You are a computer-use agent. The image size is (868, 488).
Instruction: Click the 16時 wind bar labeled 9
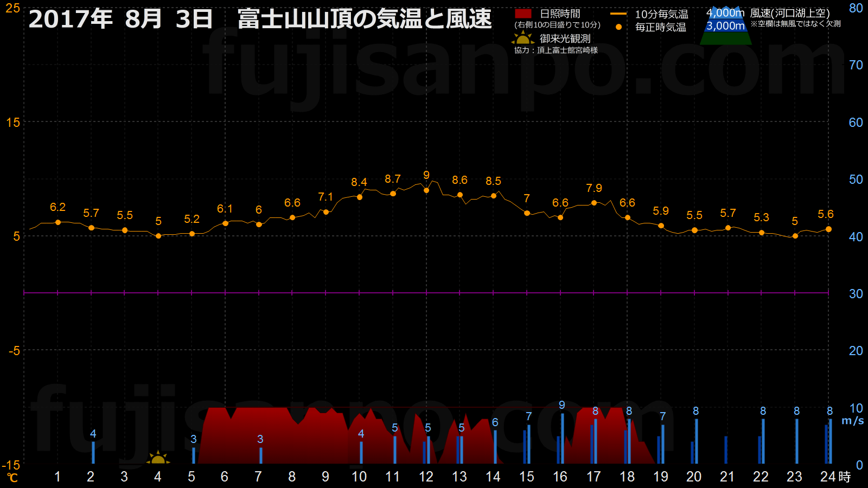point(563,438)
